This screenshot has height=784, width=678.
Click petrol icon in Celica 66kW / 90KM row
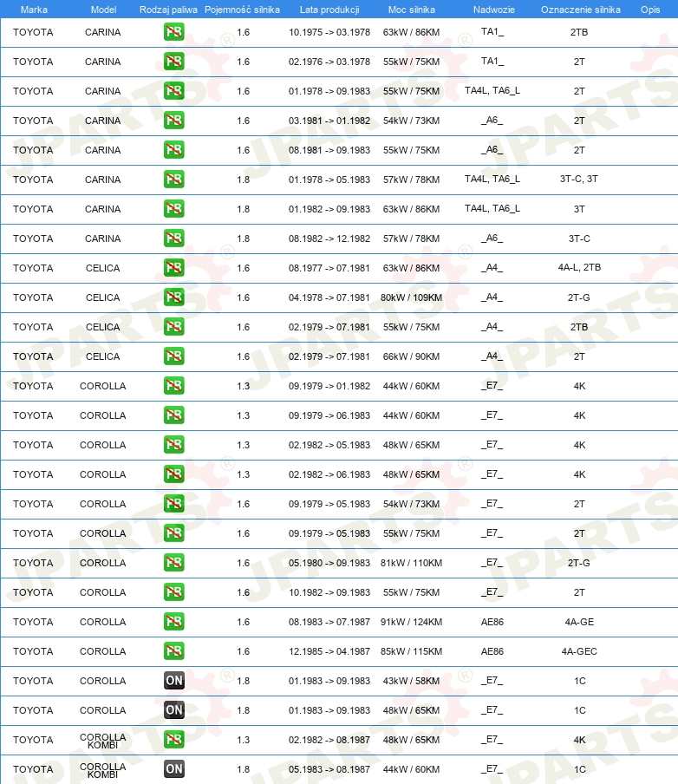click(x=174, y=357)
